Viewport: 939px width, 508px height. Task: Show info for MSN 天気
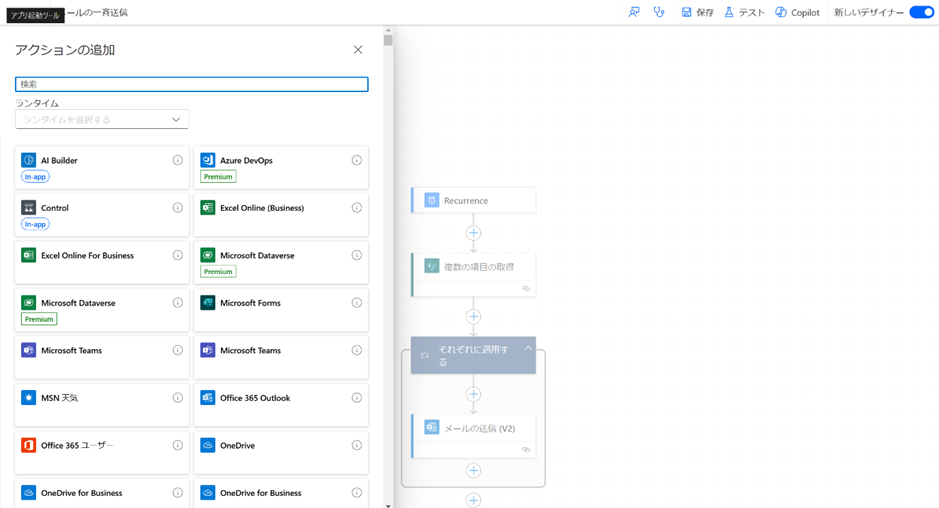click(178, 398)
